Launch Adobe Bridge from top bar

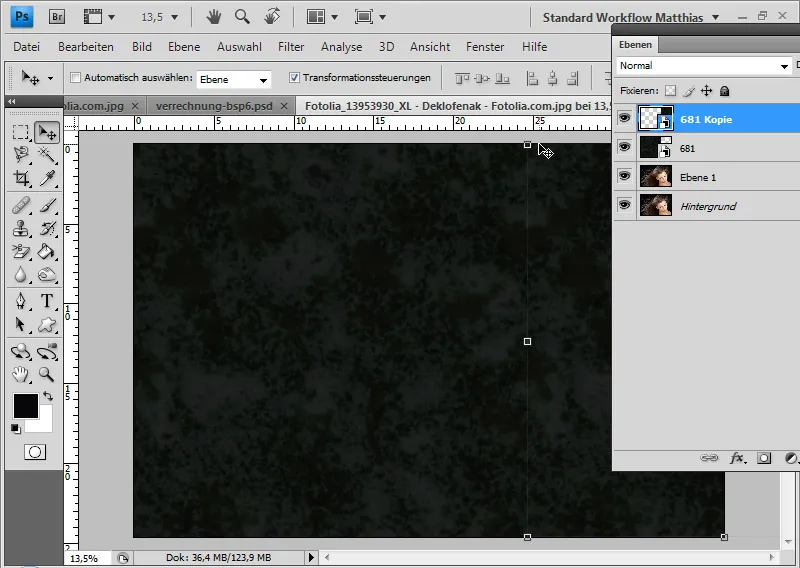(x=57, y=17)
